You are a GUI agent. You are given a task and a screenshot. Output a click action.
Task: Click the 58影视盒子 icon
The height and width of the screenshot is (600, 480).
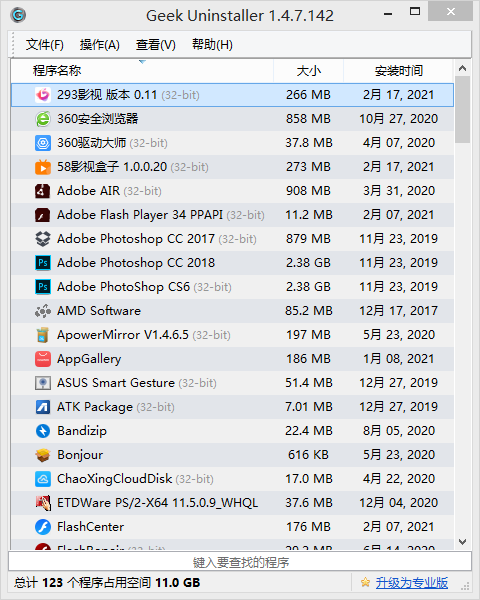click(x=42, y=167)
